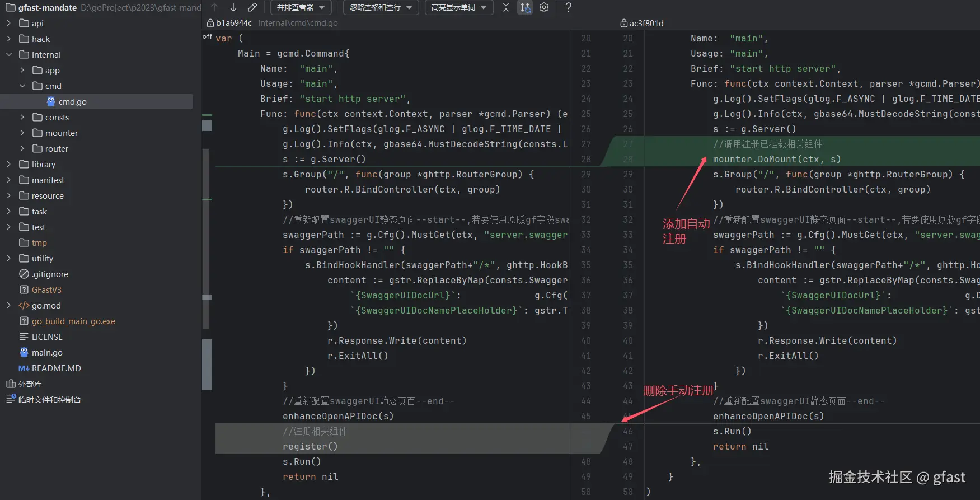Click the .gitignore ignore icon

point(24,274)
